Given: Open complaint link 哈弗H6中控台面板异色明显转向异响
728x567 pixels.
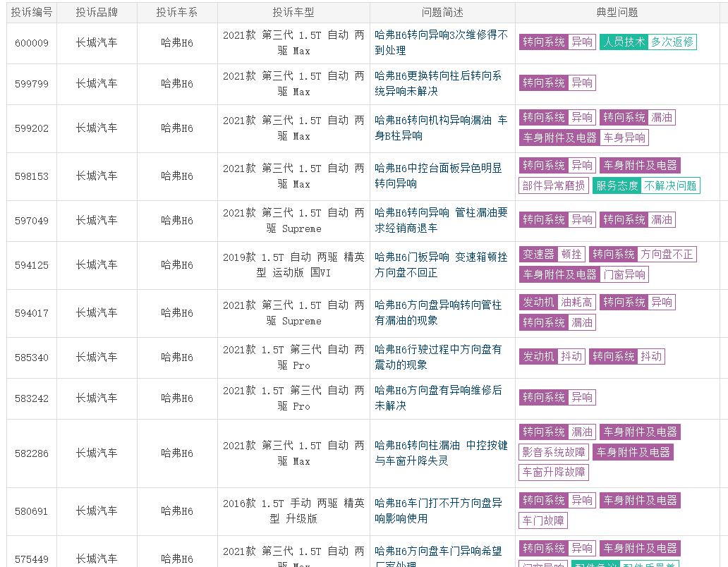Looking at the screenshot, I should pyautogui.click(x=438, y=176).
